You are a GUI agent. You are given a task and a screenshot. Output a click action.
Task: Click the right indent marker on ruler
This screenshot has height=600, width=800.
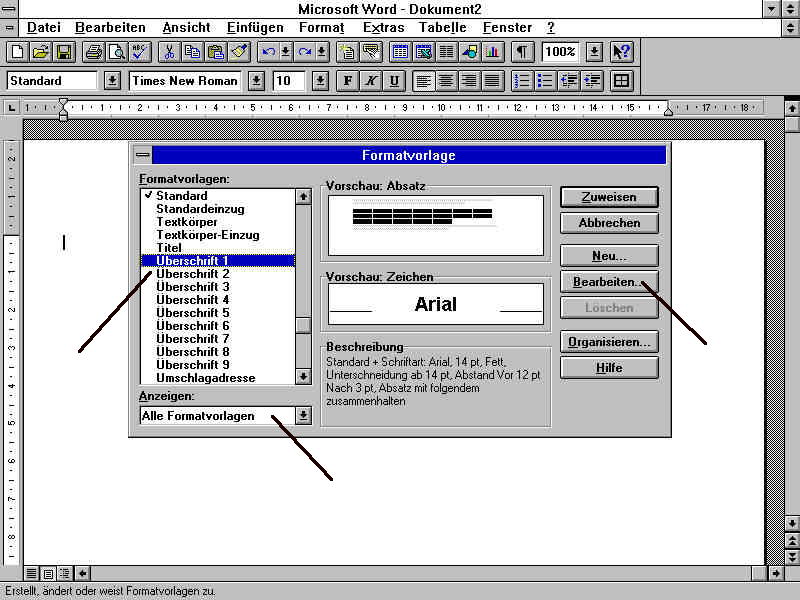point(668,110)
